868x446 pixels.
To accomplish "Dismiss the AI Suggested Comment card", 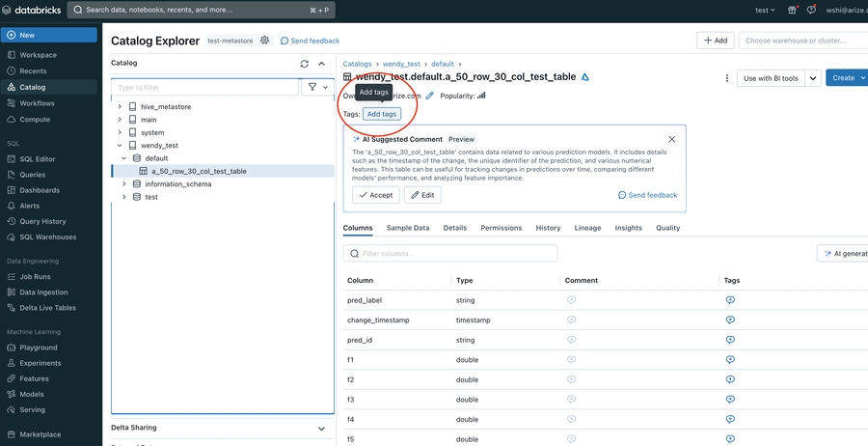I will 671,139.
